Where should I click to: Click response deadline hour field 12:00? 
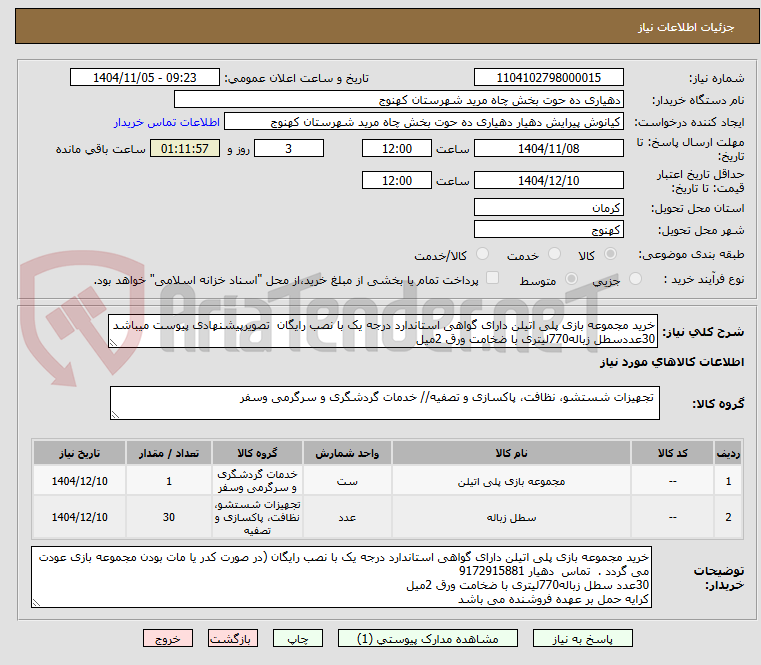(397, 149)
